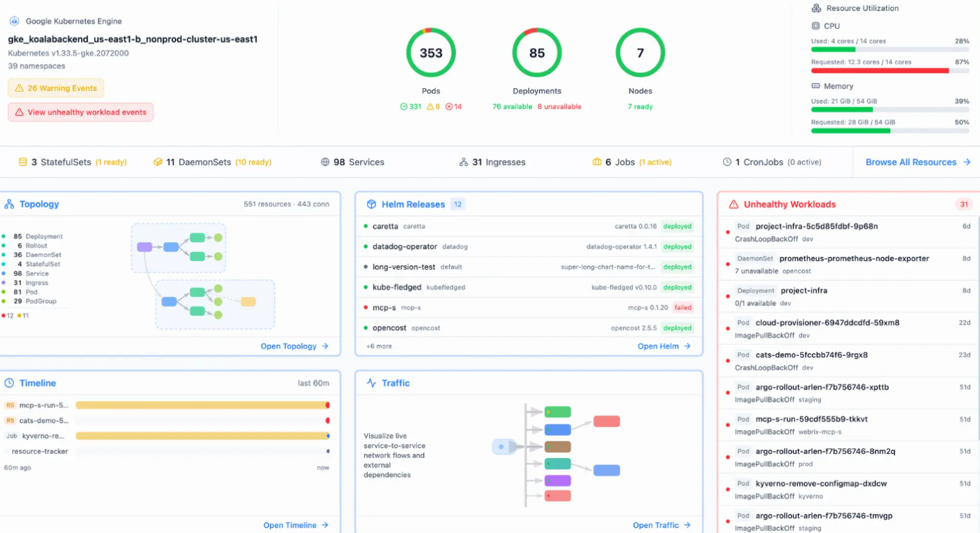Select the long-version-test Helm release
980x533 pixels.
529,266
